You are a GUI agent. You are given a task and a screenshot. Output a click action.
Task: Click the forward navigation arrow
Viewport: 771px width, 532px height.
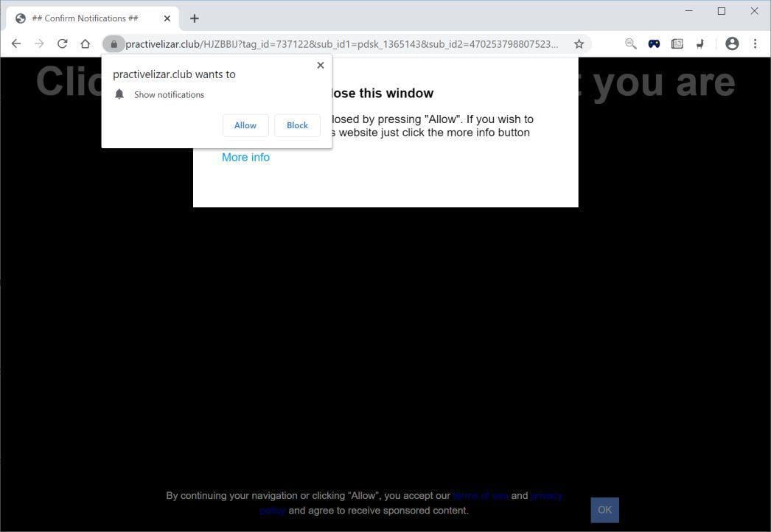pyautogui.click(x=39, y=43)
